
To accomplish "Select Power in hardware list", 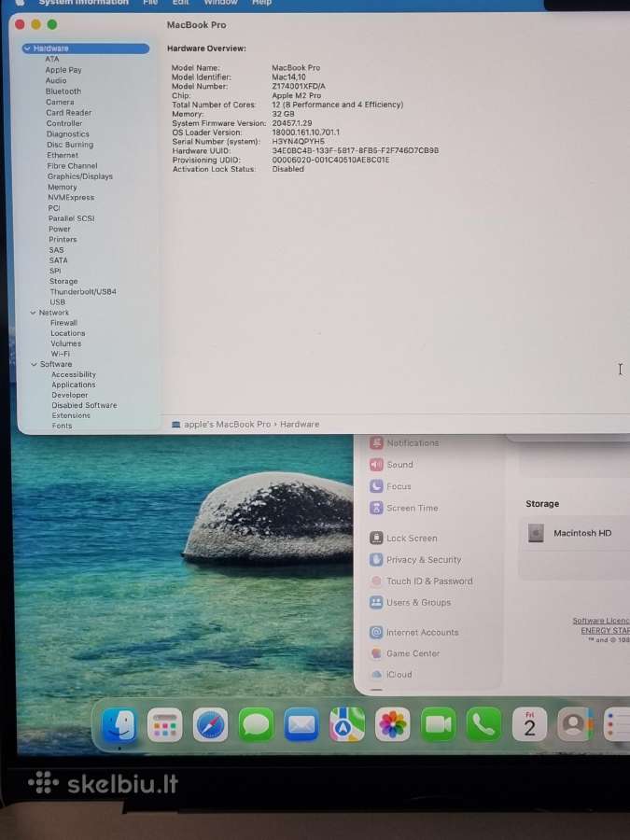I will coord(60,229).
